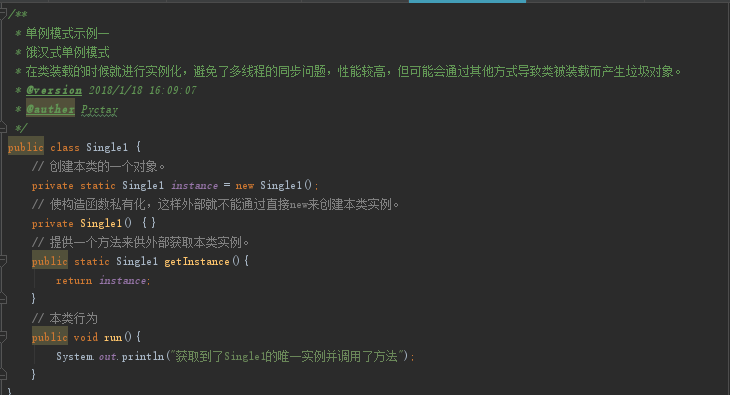Collapse the Javadoc comment fold marker
This screenshot has height=395, width=730.
[3, 14]
